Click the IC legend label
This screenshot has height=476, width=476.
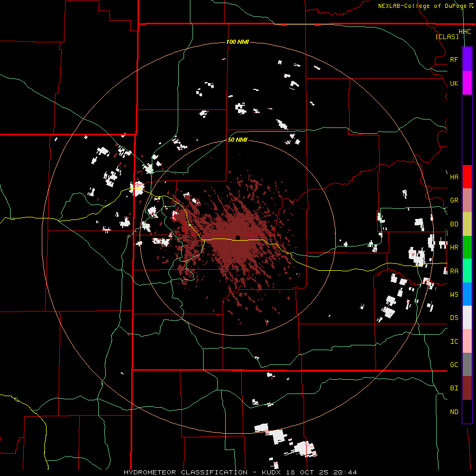pyautogui.click(x=454, y=342)
